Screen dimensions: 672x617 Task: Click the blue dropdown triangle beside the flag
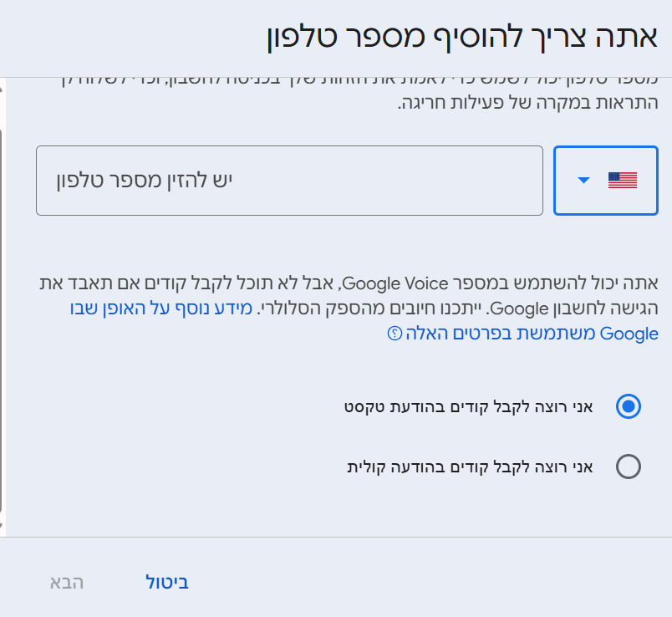click(585, 178)
